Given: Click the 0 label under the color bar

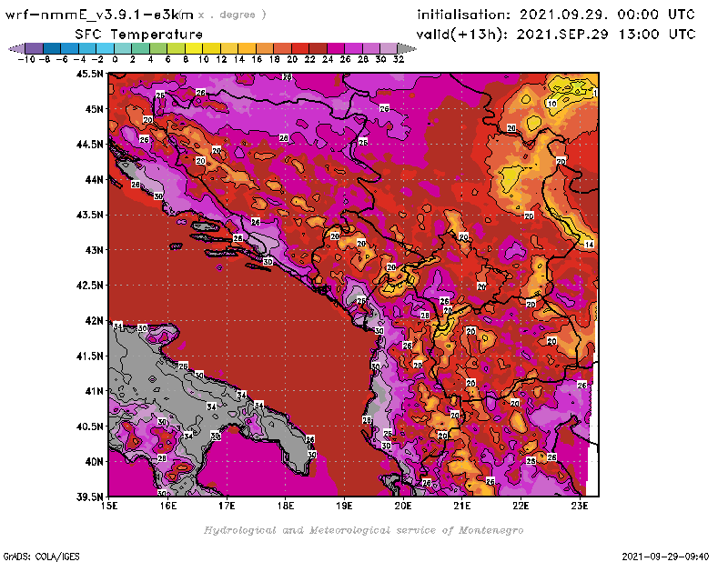Looking at the screenshot, I should 115,59.
